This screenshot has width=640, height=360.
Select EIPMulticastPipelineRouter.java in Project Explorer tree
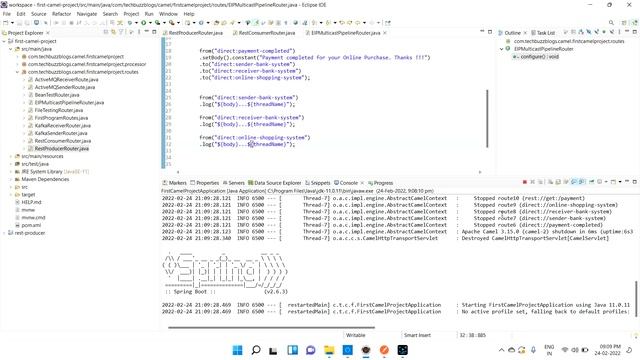point(69,102)
